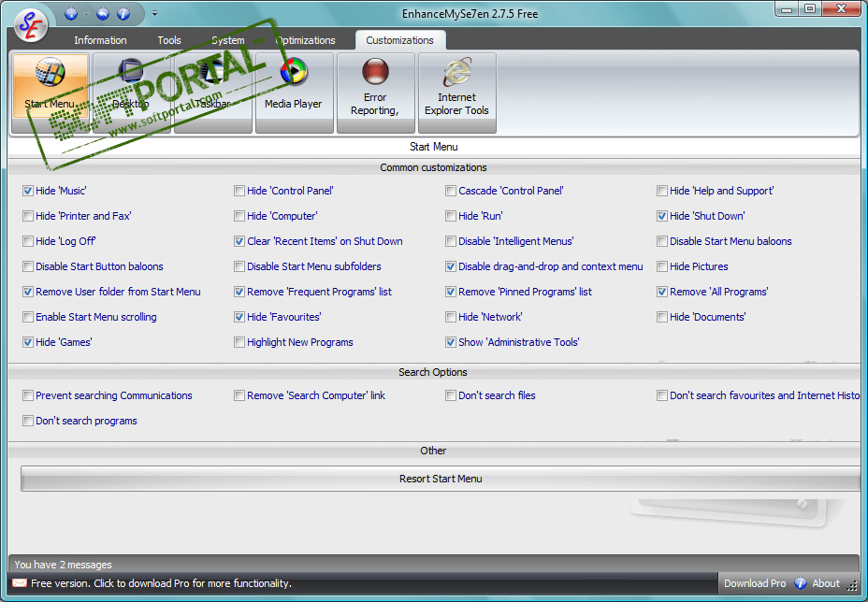Click the first blue globe quick-access icon

(71, 14)
